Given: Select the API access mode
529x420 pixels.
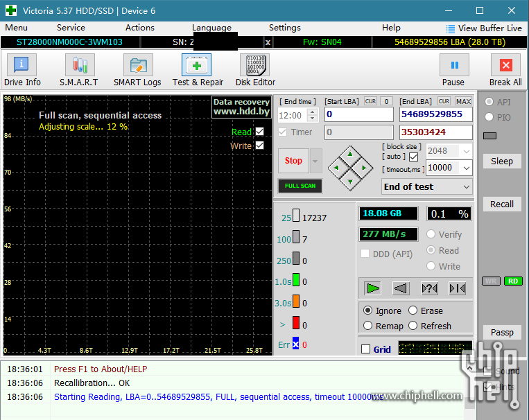Looking at the screenshot, I should 489,102.
